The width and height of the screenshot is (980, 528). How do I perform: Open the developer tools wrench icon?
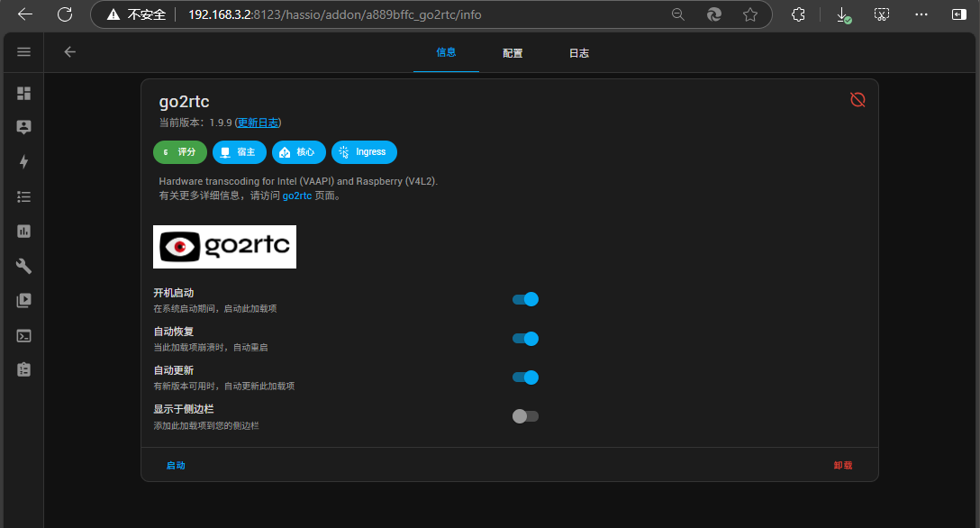[x=24, y=266]
